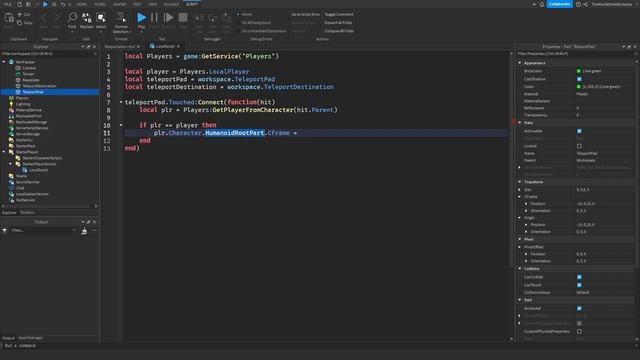Click the Resume button in the Test group
The height and width of the screenshot is (360, 640).
pos(168,18)
